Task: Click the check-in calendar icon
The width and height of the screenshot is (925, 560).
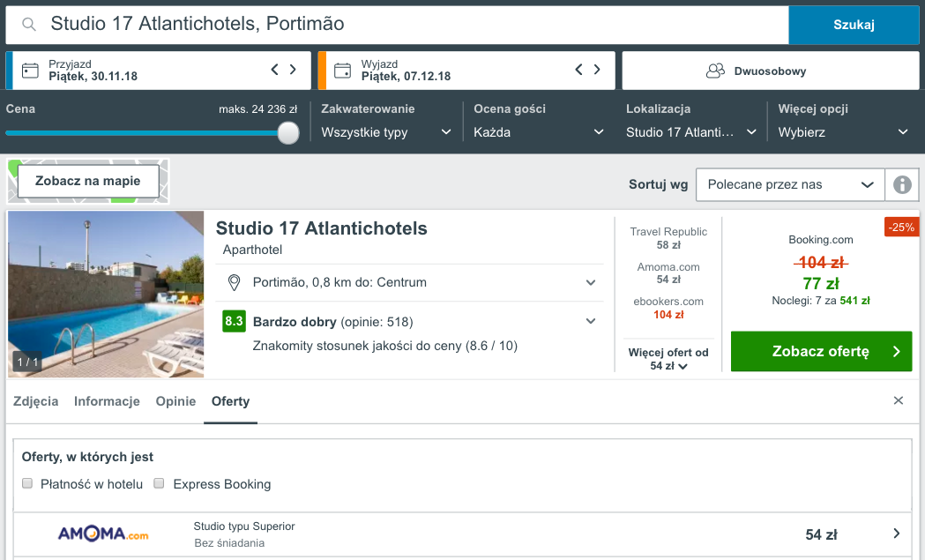Action: 31,71
